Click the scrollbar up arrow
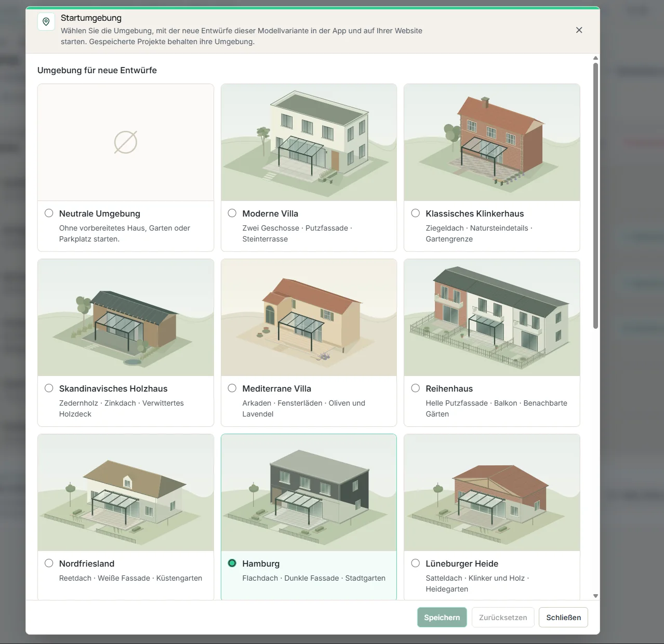This screenshot has width=664, height=644. point(595,58)
